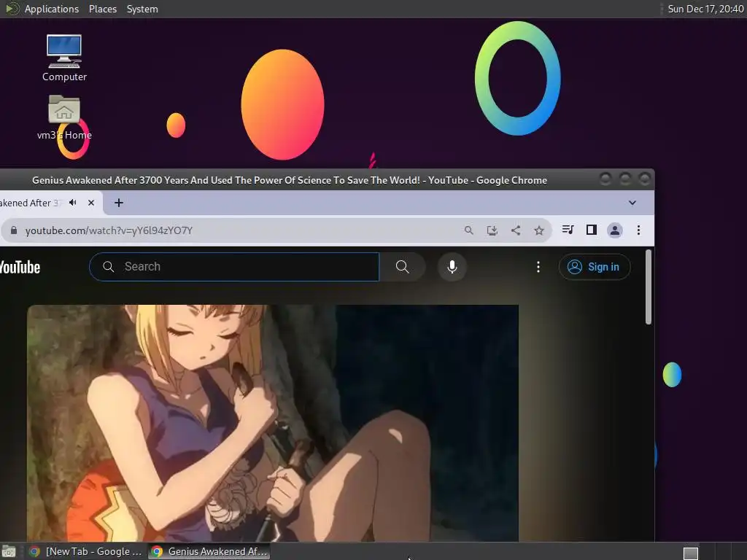The image size is (747, 560).
Task: Focus the YouTube Search box
Action: click(x=234, y=267)
